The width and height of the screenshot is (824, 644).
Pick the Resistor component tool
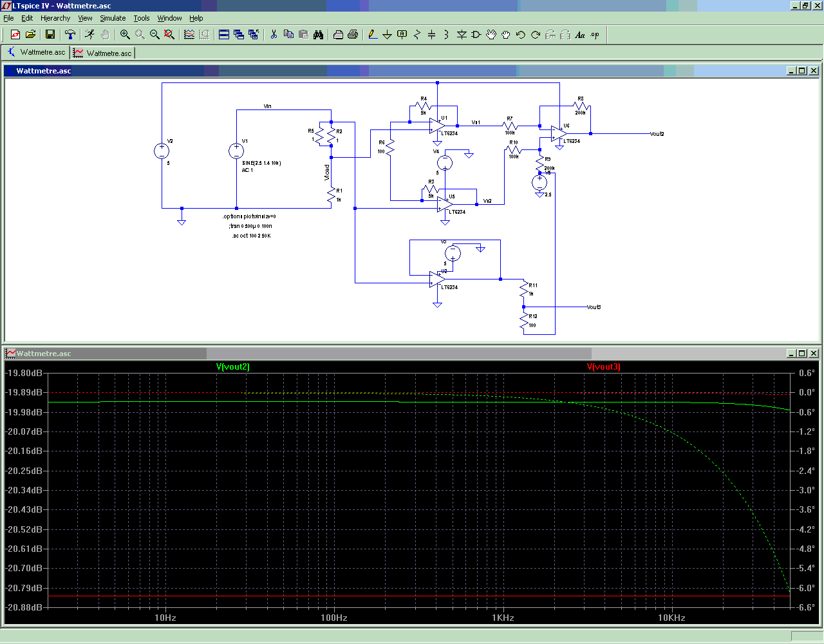click(x=417, y=35)
